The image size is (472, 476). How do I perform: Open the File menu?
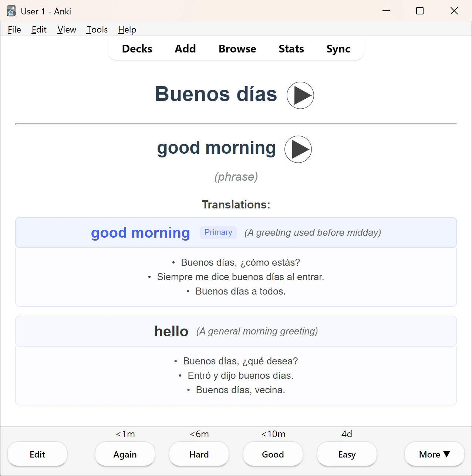point(14,30)
